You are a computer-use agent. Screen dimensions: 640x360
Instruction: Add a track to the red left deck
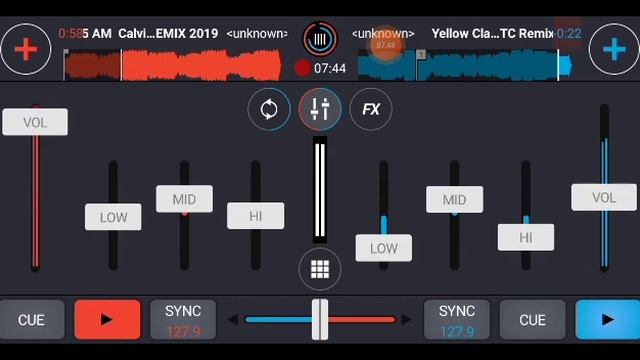click(26, 49)
